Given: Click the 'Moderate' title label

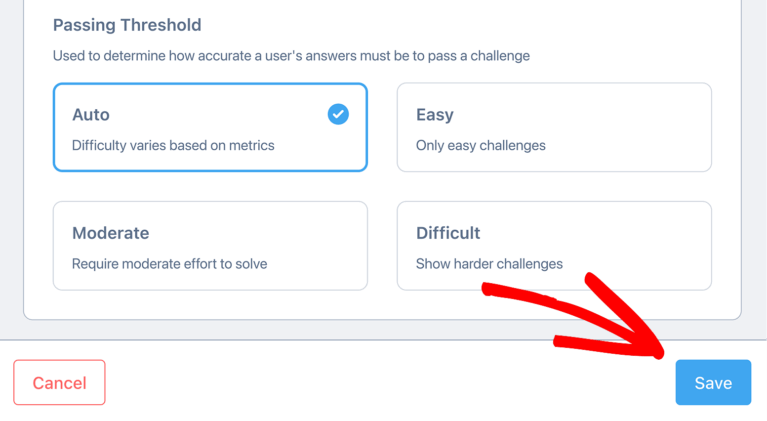Looking at the screenshot, I should click(x=111, y=233).
